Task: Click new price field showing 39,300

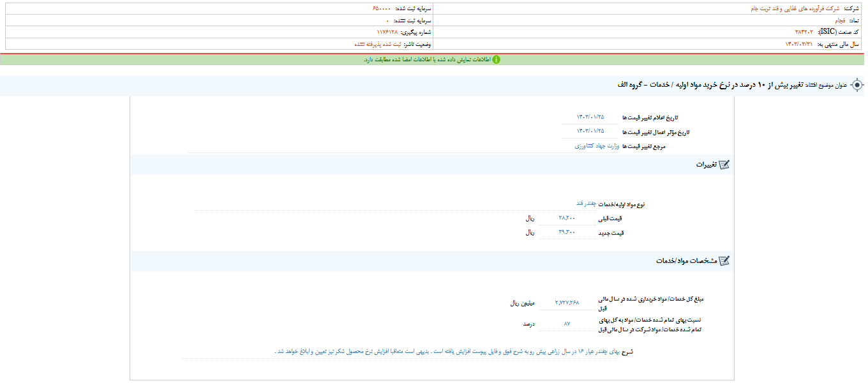Action: click(565, 232)
